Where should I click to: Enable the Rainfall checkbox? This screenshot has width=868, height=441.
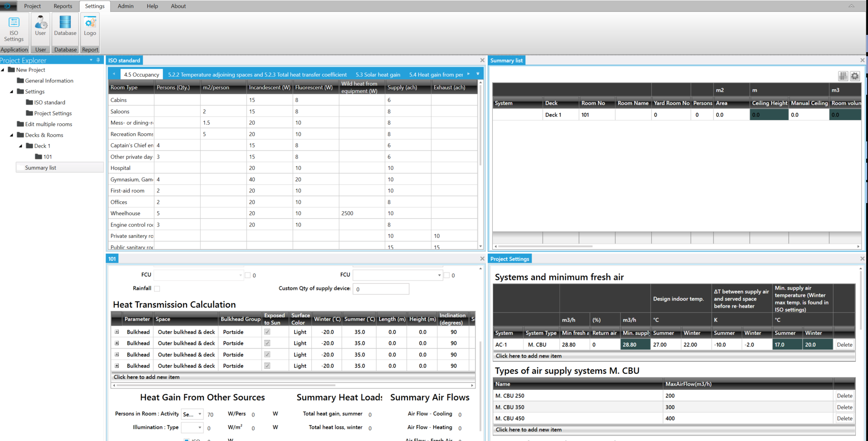pyautogui.click(x=157, y=289)
